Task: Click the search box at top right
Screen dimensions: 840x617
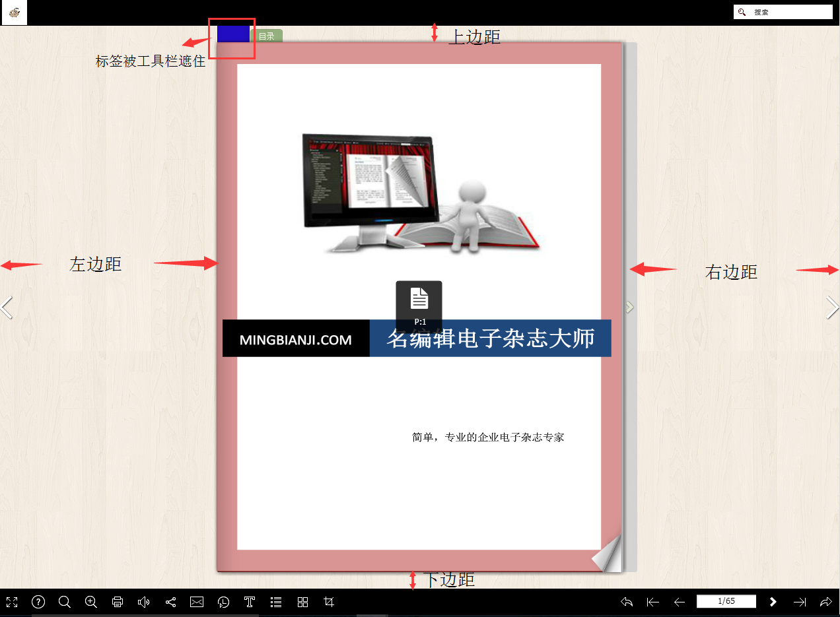Action: coord(783,12)
